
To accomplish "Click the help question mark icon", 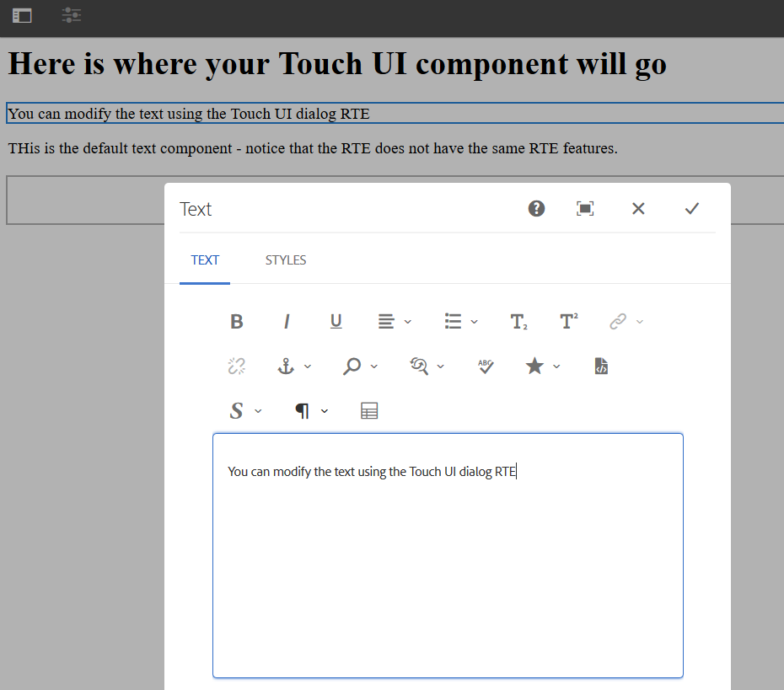I will (536, 209).
